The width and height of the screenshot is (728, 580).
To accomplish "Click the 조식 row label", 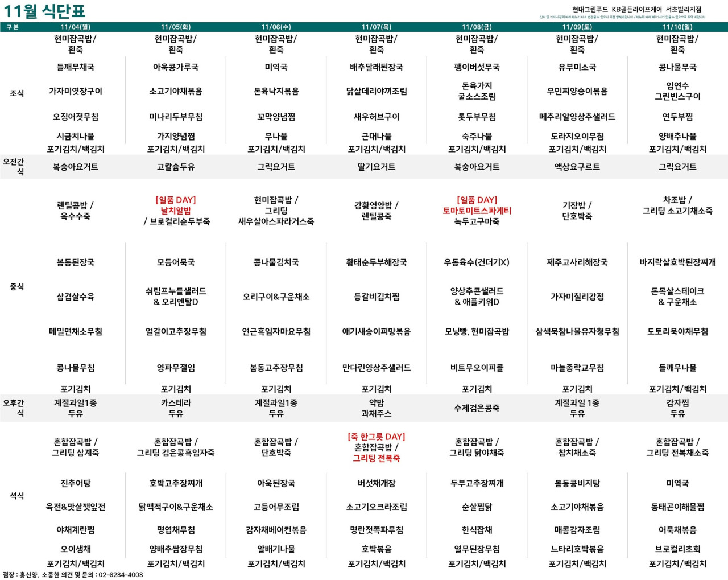I will coord(17,93).
